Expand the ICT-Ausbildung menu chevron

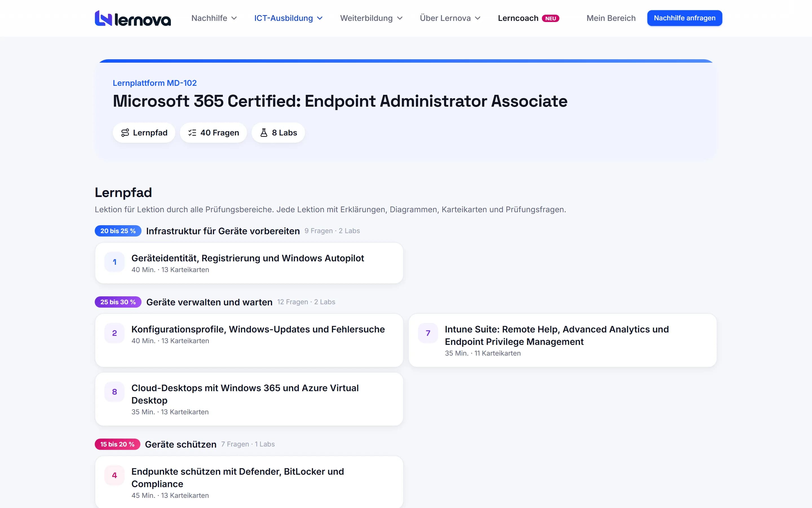320,18
